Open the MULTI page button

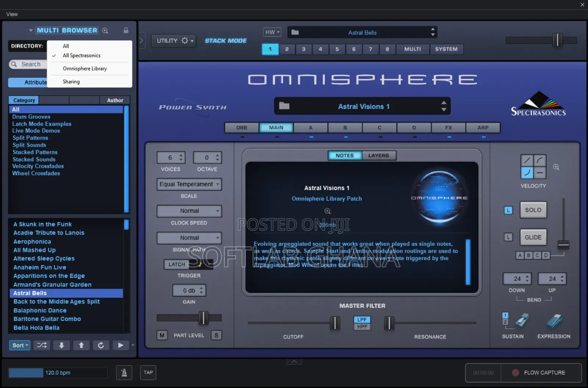click(x=413, y=49)
